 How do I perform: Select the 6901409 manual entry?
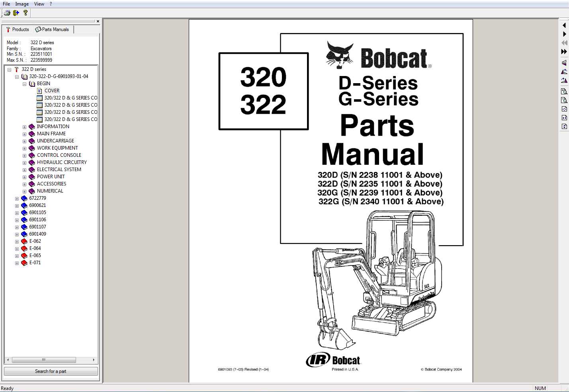[37, 234]
